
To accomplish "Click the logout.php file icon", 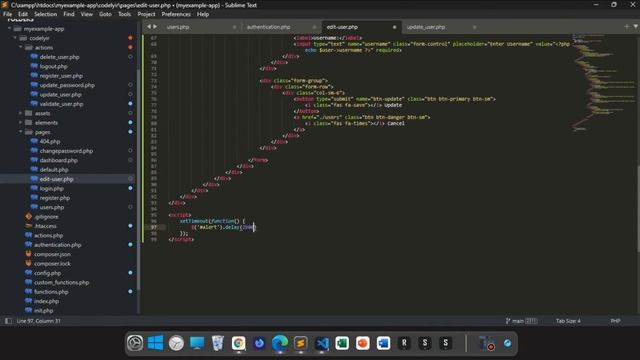I will (34, 66).
